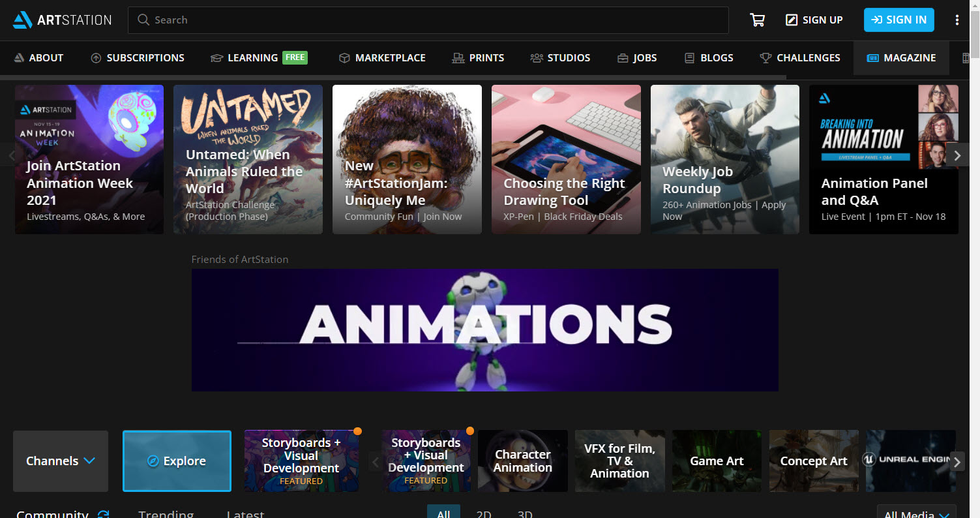Click the Prints printer icon
Screen dimensions: 980x518
458,58
